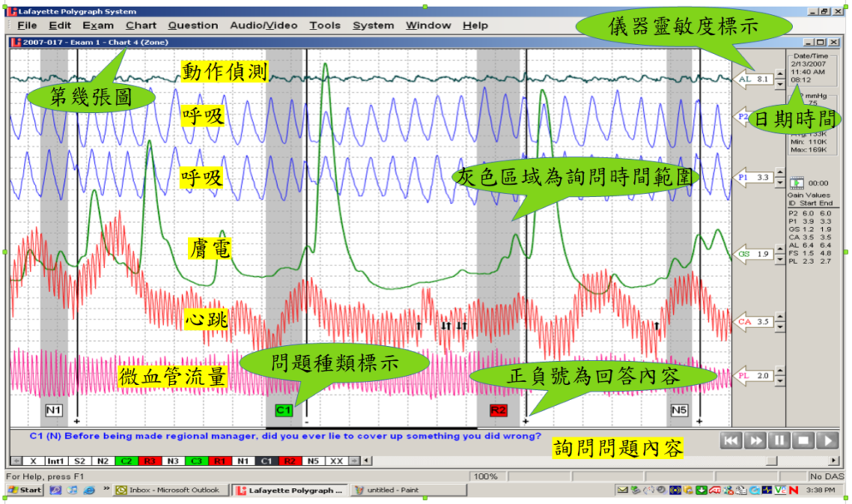
Task: Click the envelope icon in system tray
Action: pyautogui.click(x=622, y=490)
